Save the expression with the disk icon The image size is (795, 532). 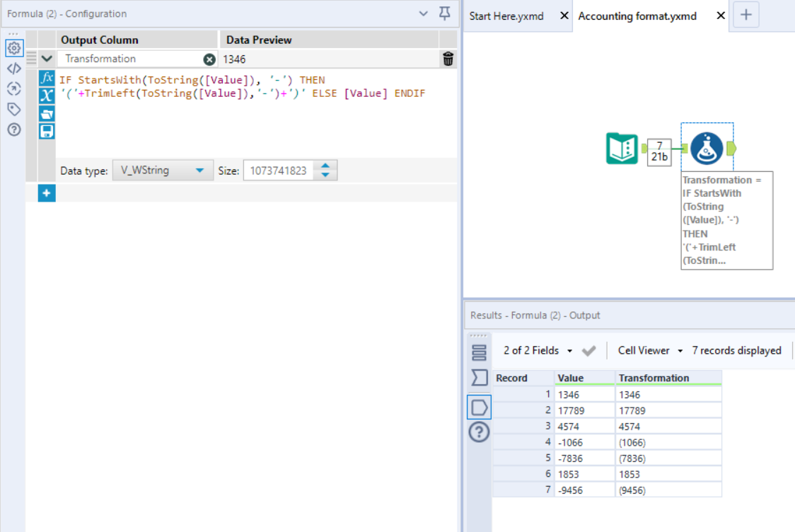pos(46,129)
